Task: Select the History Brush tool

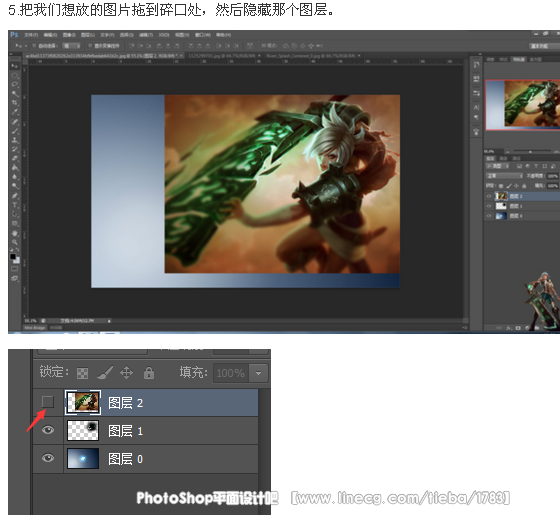Action: 14,149
